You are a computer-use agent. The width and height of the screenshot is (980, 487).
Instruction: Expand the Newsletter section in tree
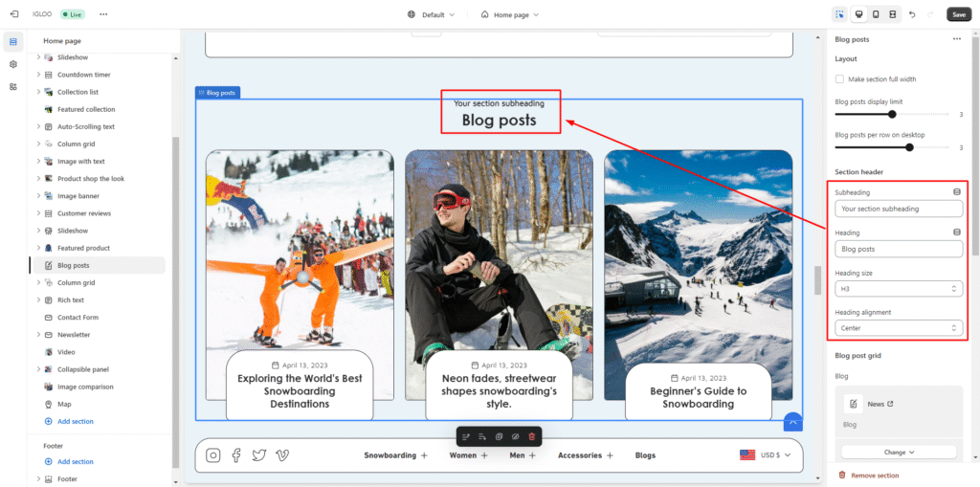(x=38, y=335)
